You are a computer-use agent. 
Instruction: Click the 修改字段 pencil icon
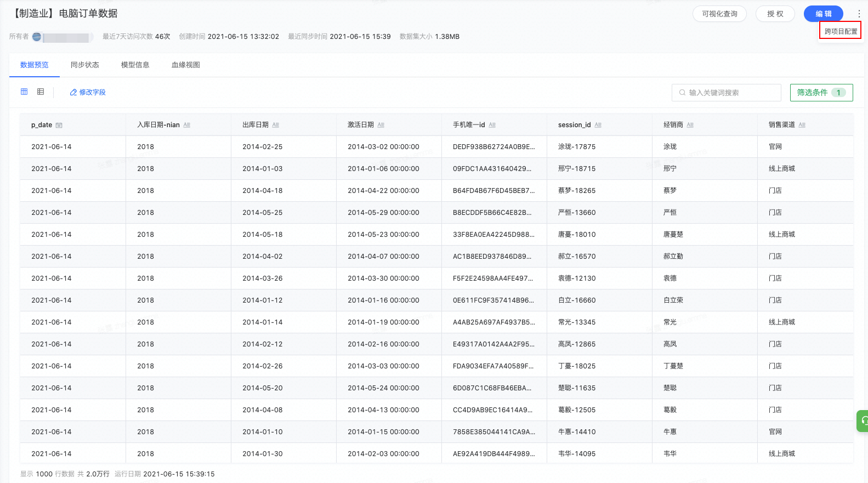[x=73, y=93]
